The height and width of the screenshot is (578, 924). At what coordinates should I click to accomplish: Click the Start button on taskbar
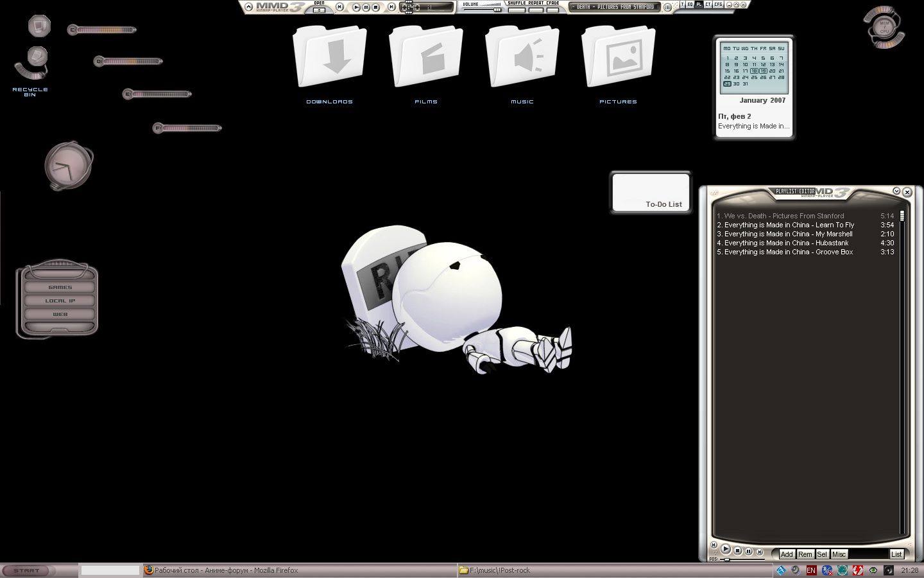[27, 570]
